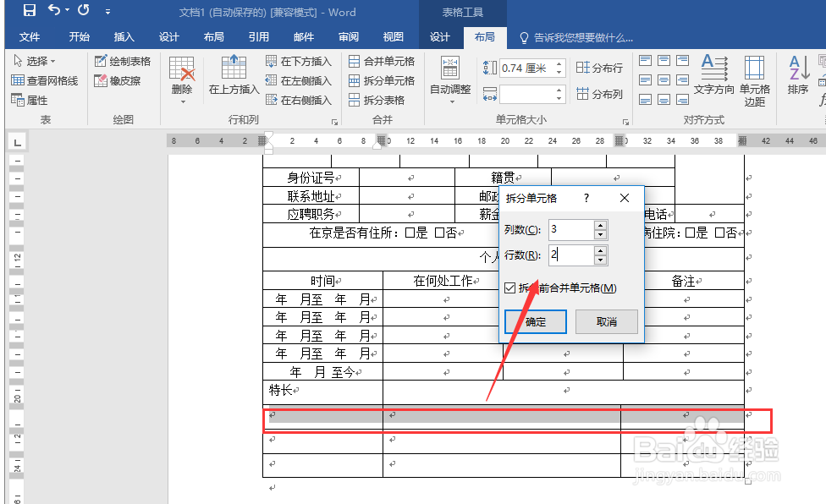Switch to the table tools 设计 tab
The width and height of the screenshot is (826, 504).
[439, 37]
